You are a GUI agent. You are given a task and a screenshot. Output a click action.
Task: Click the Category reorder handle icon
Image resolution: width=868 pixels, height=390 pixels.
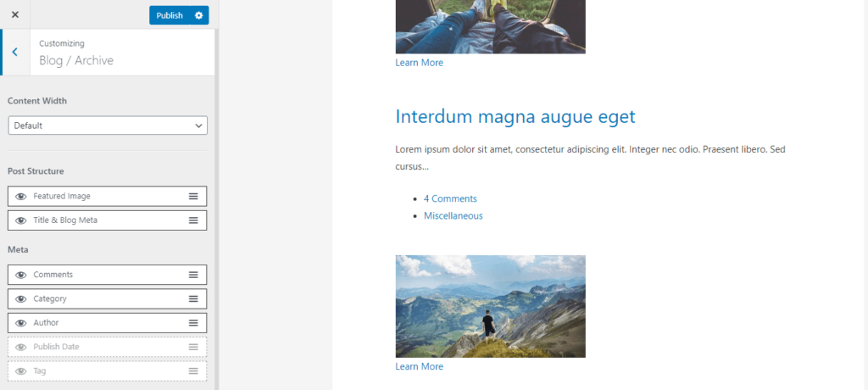click(x=193, y=298)
